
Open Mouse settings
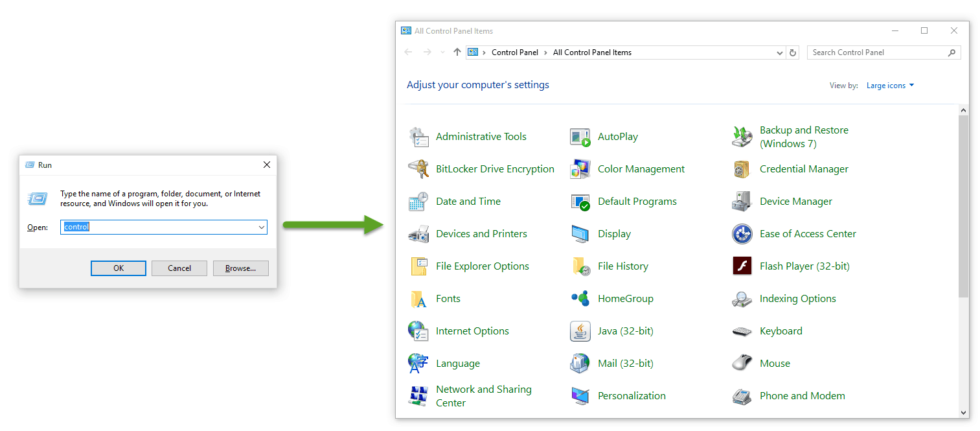click(774, 363)
